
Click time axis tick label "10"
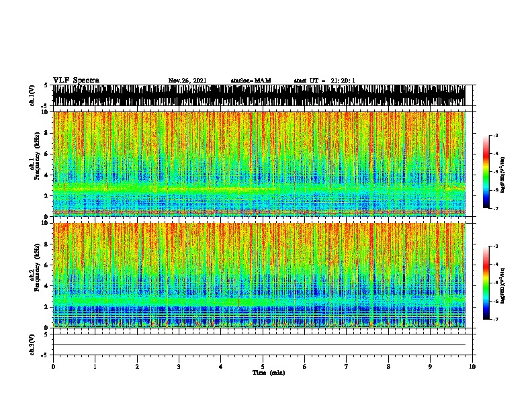(x=472, y=367)
